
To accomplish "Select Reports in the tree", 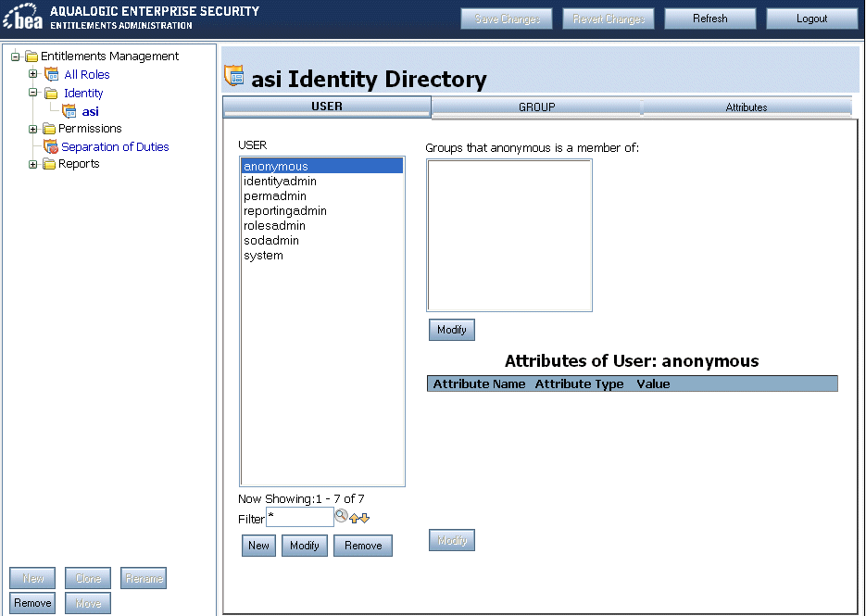I will [79, 164].
